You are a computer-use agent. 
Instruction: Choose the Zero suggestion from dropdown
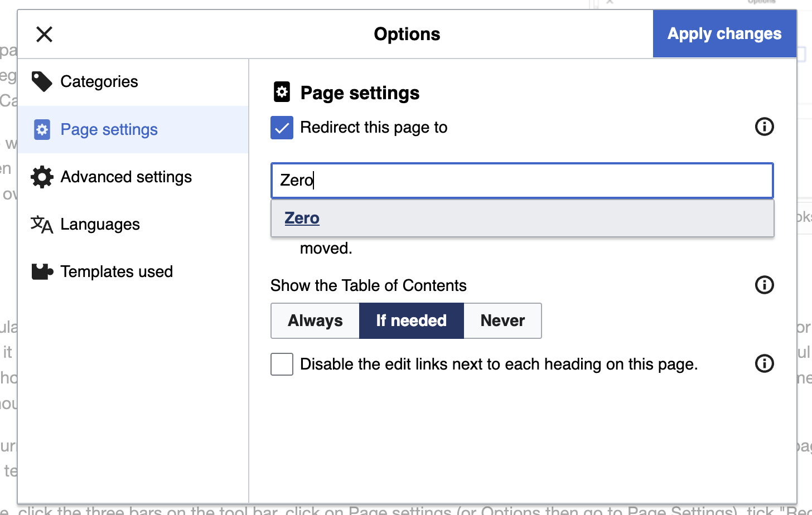tap(302, 218)
